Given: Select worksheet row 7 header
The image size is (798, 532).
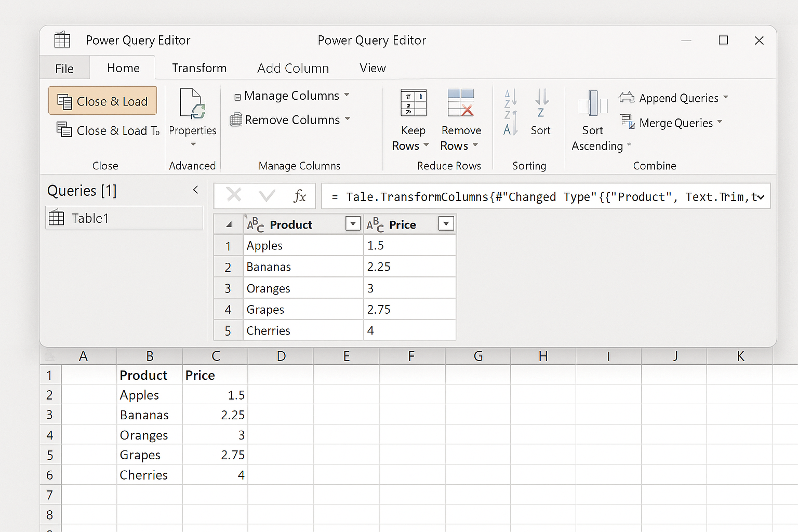Looking at the screenshot, I should pos(50,495).
